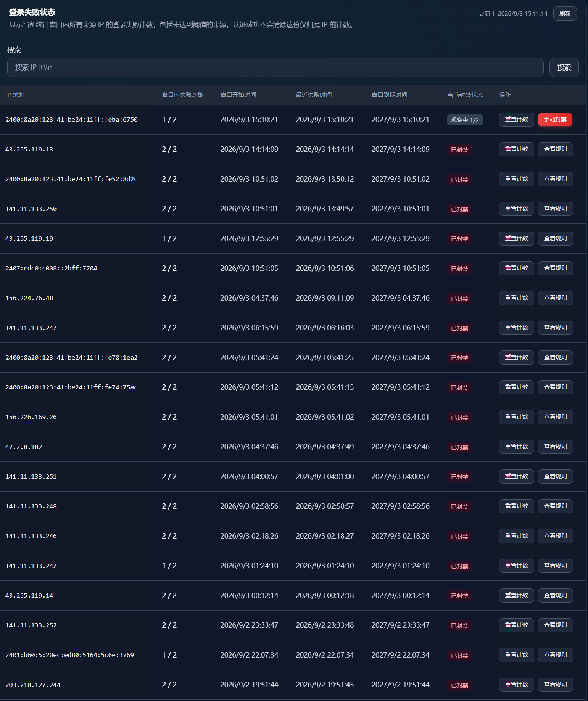Reset count for IP ending feba:6750

click(x=517, y=120)
